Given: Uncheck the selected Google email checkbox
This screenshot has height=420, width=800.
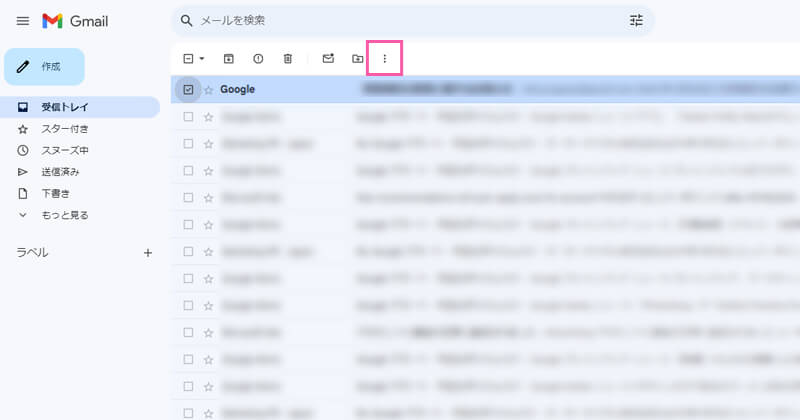Looking at the screenshot, I should pyautogui.click(x=188, y=90).
